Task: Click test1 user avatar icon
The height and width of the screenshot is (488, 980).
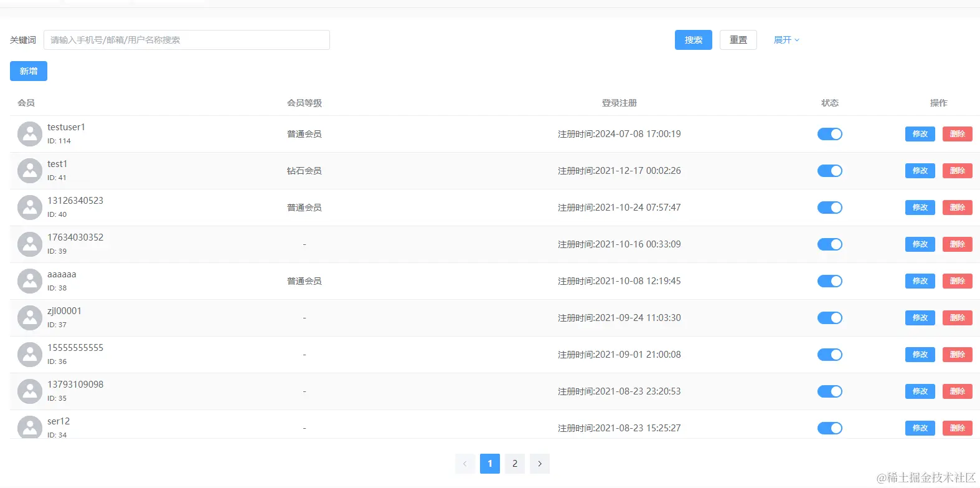Action: coord(30,171)
